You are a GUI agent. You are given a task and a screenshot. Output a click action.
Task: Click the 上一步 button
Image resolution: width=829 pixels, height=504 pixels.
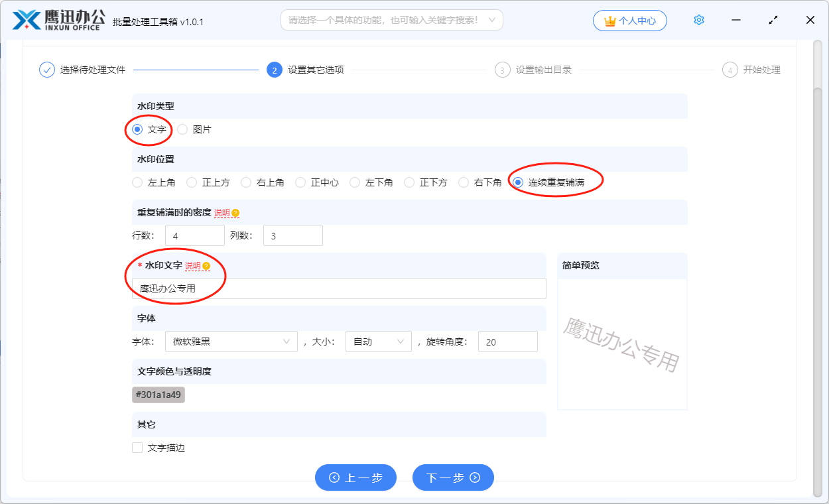coord(355,477)
